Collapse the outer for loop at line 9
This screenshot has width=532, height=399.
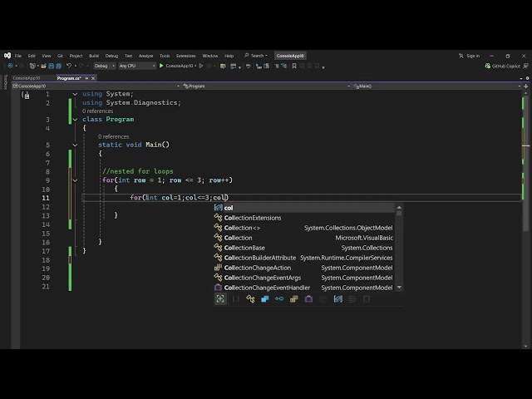coord(75,180)
